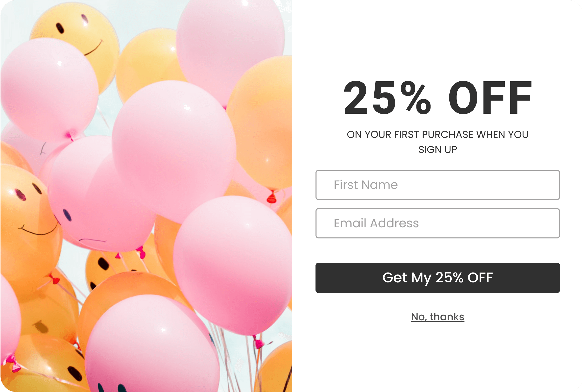
Task: Click the First Name input field
Action: (438, 185)
